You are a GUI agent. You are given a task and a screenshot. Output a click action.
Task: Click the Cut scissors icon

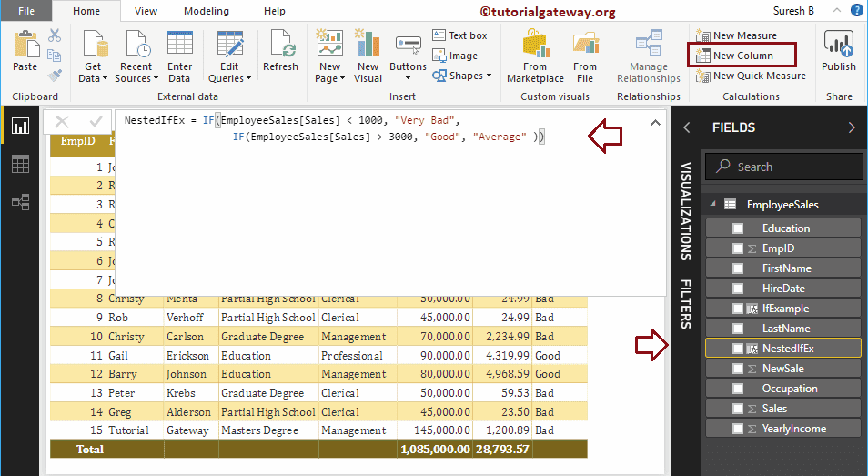click(55, 35)
